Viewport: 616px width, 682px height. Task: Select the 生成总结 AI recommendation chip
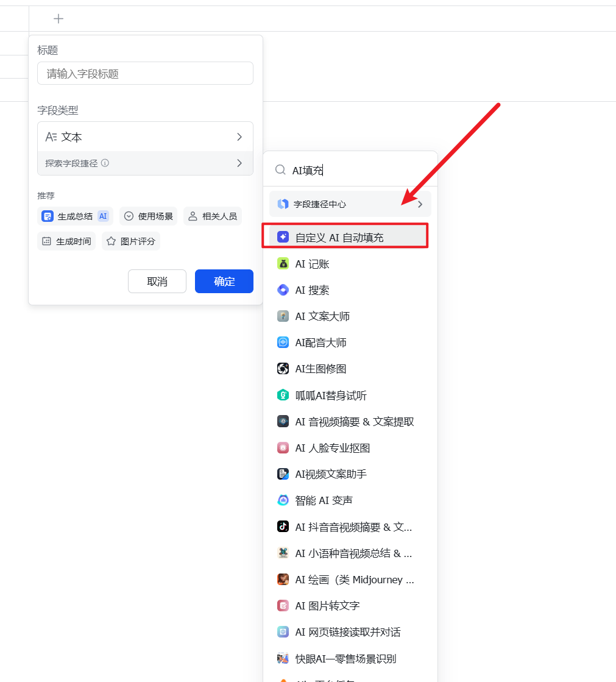75,216
